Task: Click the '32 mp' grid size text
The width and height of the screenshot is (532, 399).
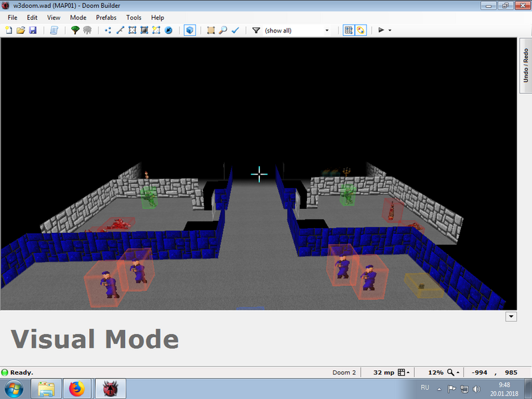Action: (x=384, y=372)
